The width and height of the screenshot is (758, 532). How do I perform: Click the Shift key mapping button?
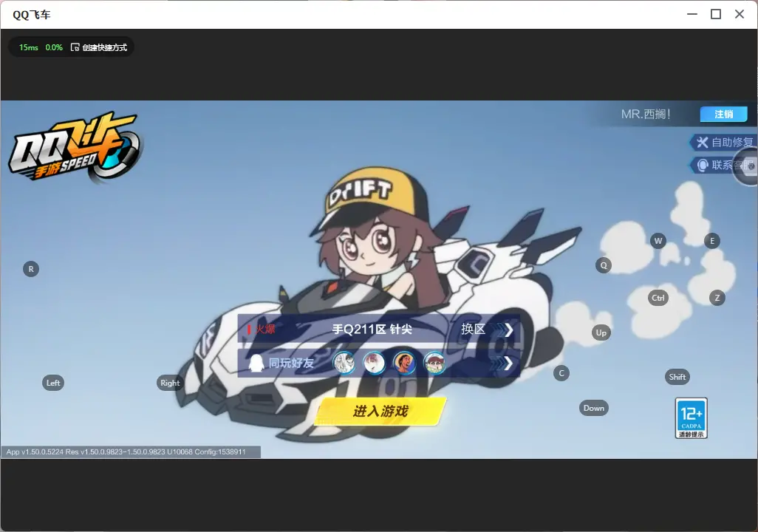pyautogui.click(x=677, y=377)
